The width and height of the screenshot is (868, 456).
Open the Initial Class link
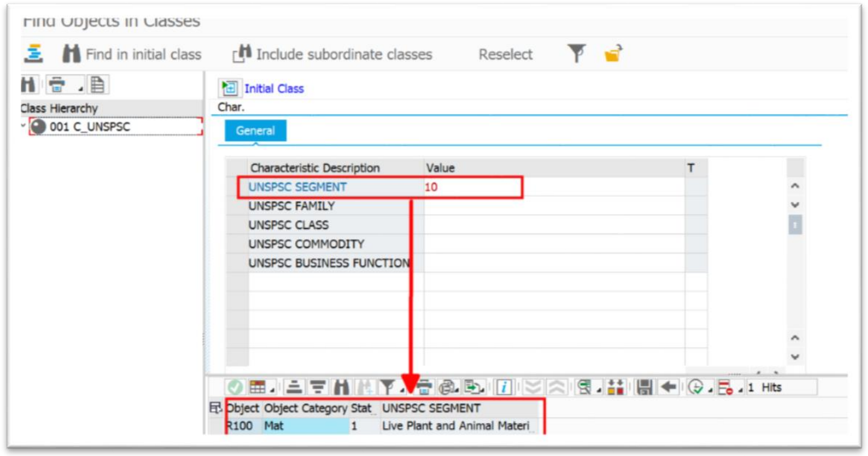point(274,88)
